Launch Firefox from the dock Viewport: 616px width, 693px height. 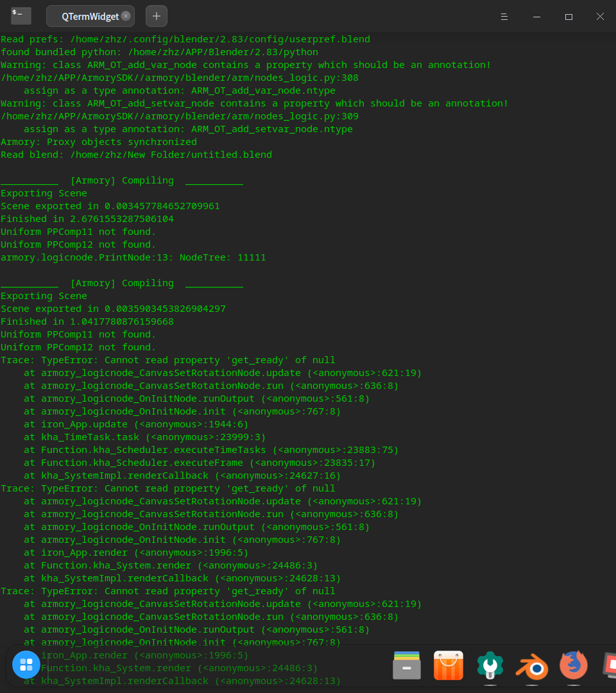pyautogui.click(x=574, y=665)
